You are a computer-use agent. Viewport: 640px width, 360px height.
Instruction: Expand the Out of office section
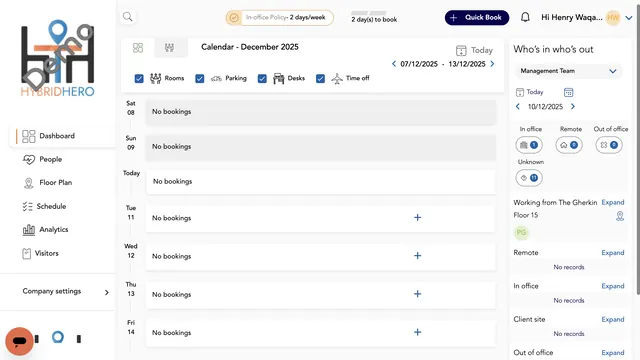(x=613, y=353)
